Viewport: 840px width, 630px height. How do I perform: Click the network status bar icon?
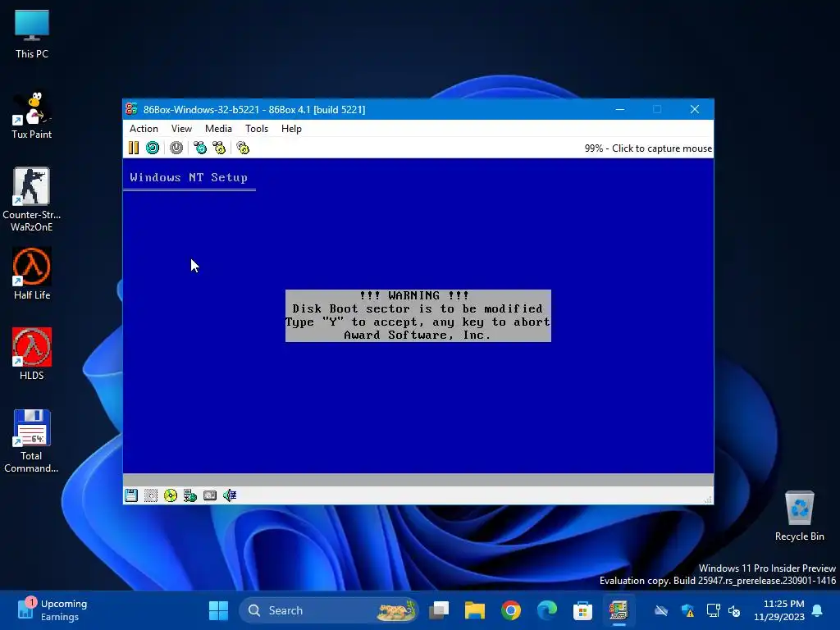click(x=190, y=495)
